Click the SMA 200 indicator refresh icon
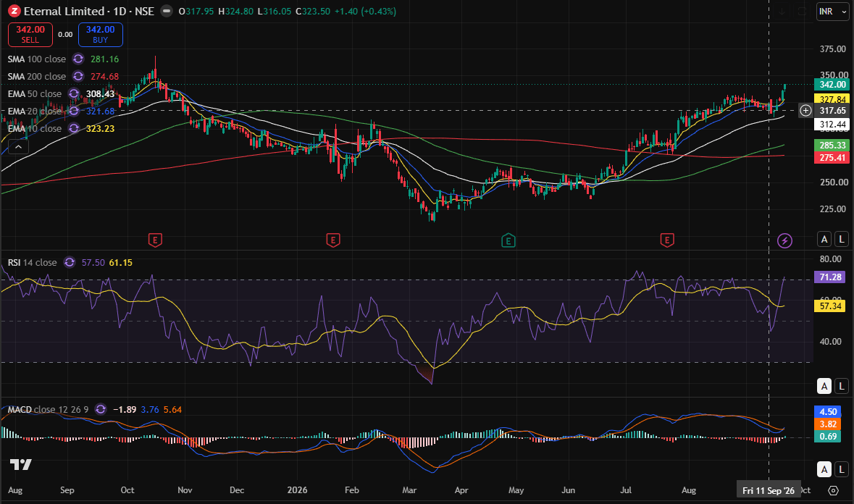 [x=78, y=76]
